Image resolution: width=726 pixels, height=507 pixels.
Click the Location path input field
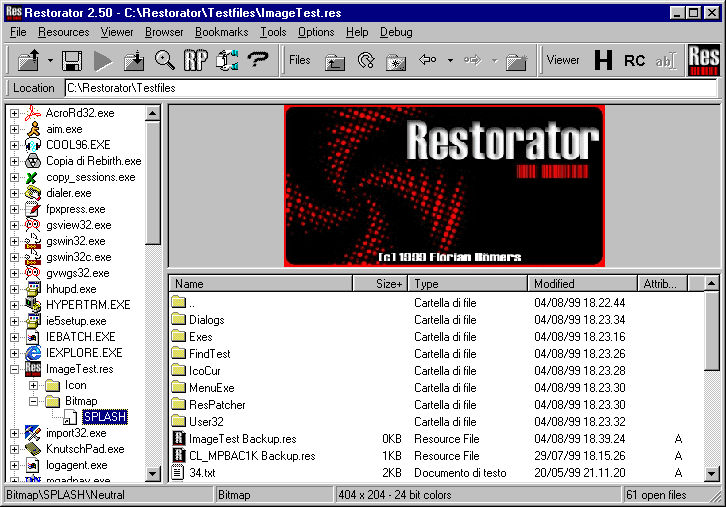click(x=390, y=88)
